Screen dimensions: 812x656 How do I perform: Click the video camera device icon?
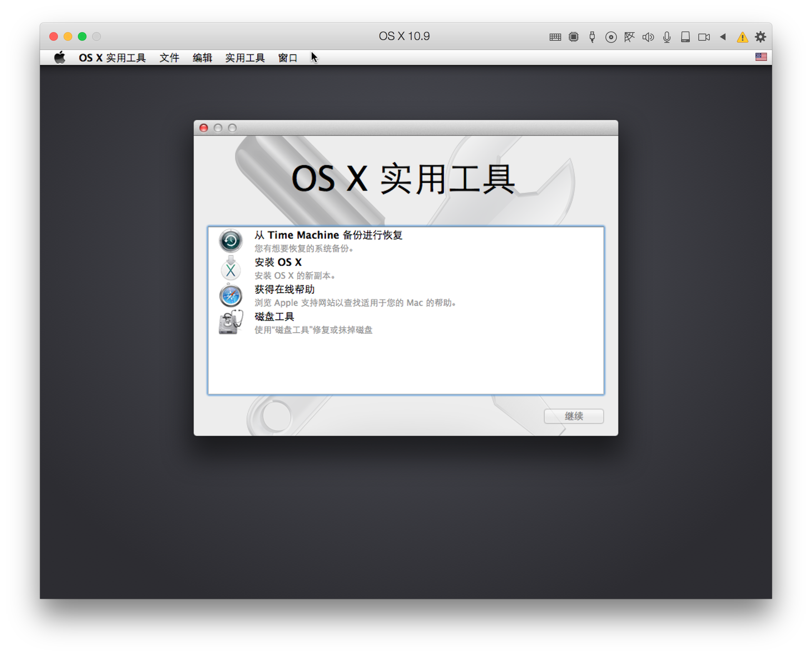pos(704,37)
